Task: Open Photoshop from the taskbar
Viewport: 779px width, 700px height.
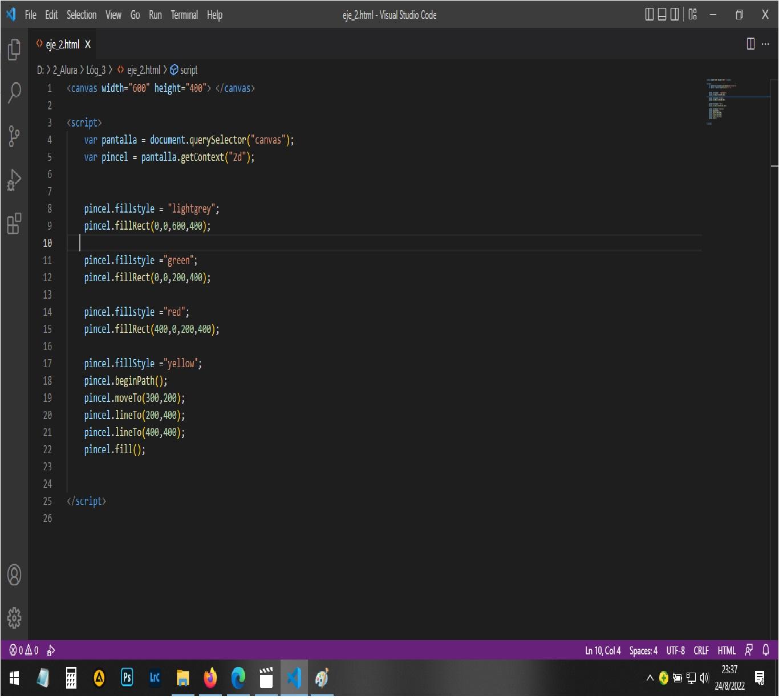Action: tap(127, 678)
